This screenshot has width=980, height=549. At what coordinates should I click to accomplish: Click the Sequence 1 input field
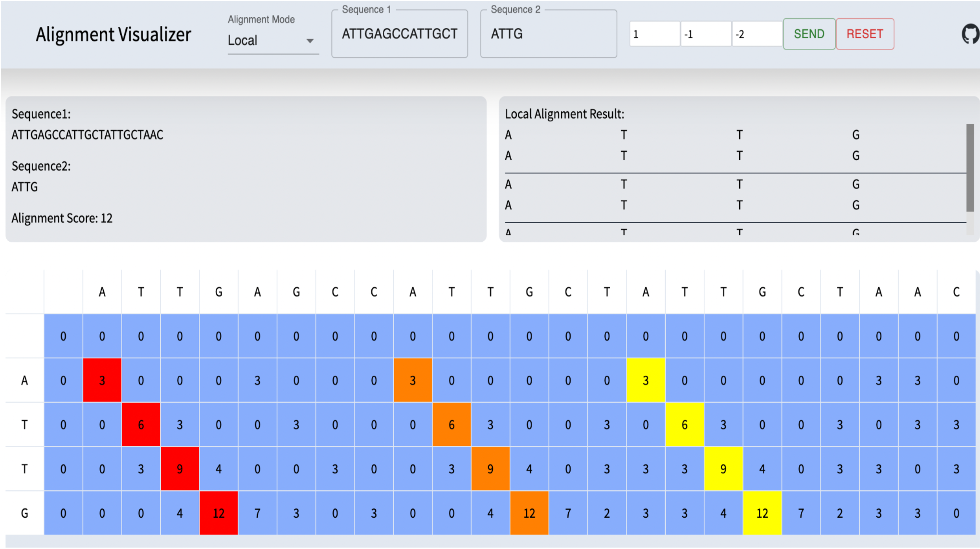click(399, 34)
